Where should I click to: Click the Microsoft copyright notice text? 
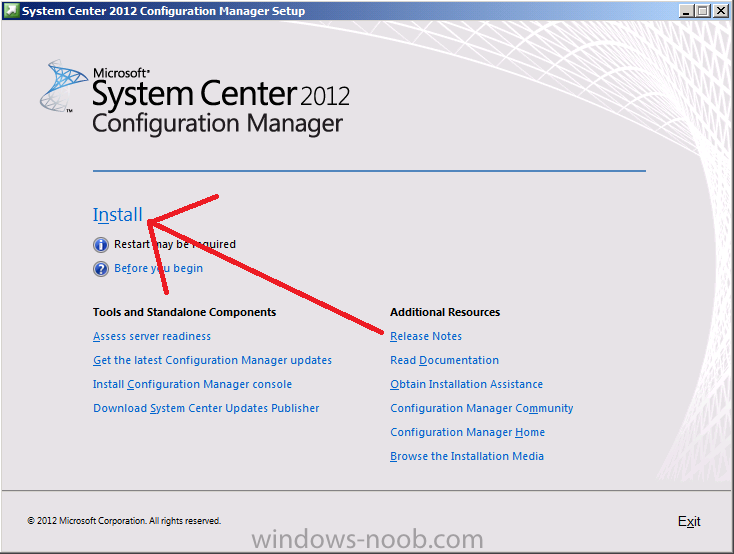(x=124, y=521)
